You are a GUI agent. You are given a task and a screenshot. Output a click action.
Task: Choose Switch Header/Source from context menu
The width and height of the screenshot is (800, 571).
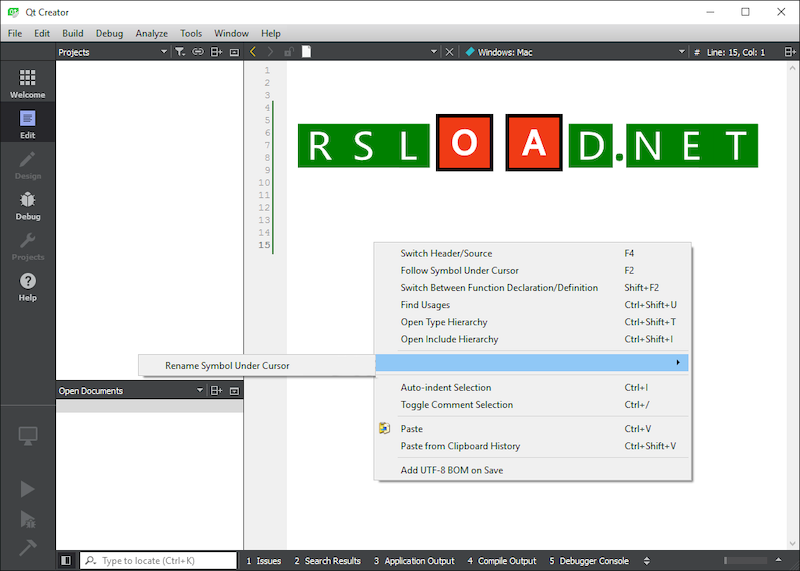click(x=532, y=253)
